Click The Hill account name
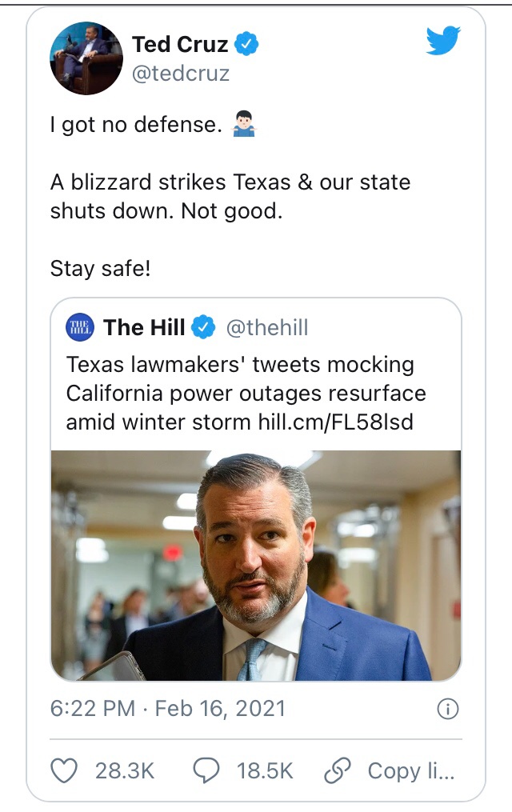This screenshot has width=512, height=812. pyautogui.click(x=144, y=327)
